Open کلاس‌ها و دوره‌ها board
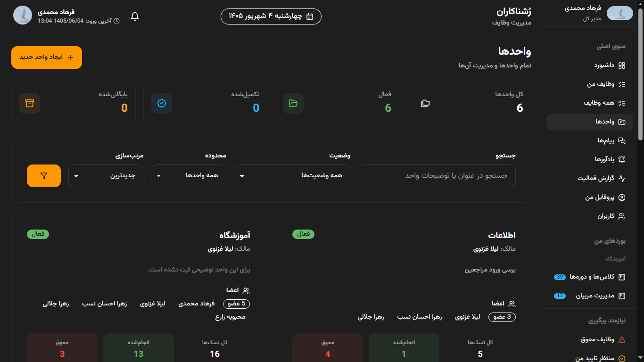Screen dimensions: 644x362 coord(590,277)
